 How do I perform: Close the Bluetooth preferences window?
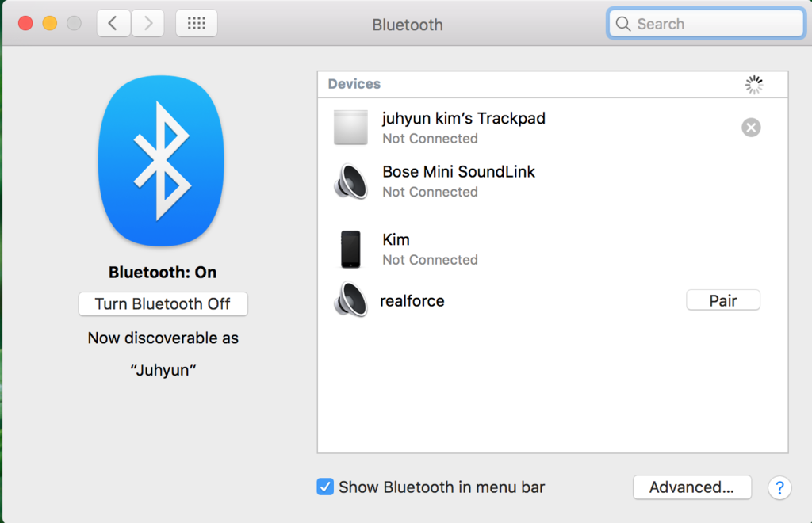click(x=25, y=23)
